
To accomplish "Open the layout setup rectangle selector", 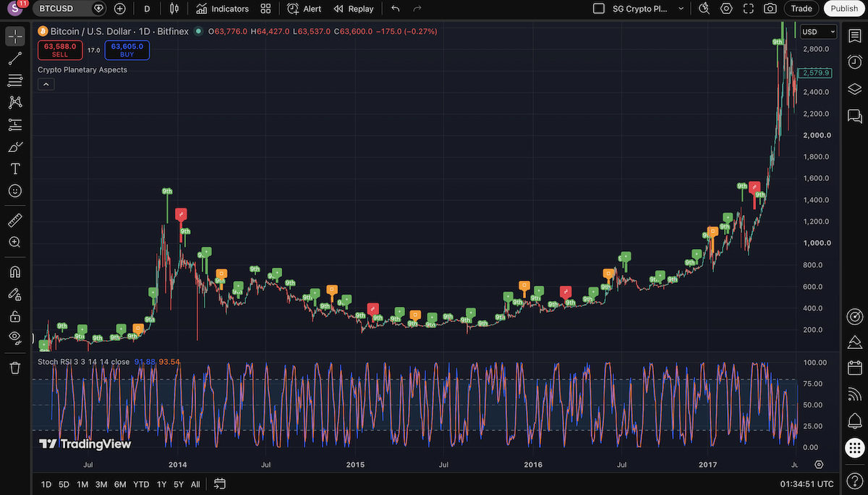I will (598, 9).
